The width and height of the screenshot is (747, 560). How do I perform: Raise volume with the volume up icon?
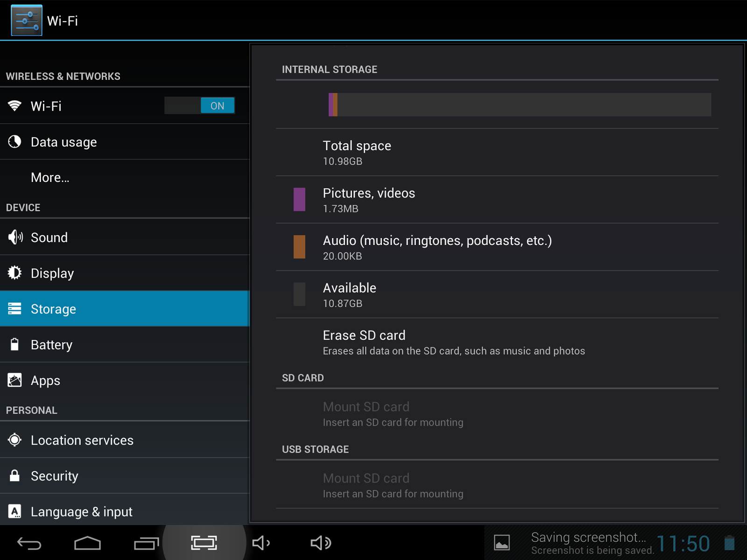321,543
